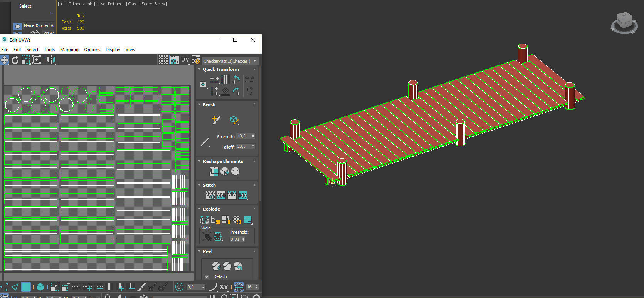Select the Scale Selected Subobjects tool
644x298 pixels.
tap(25, 60)
